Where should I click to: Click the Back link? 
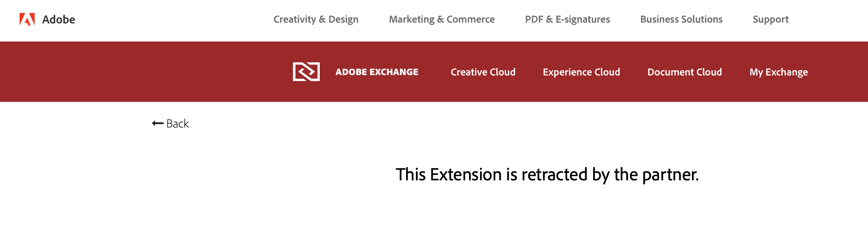pyautogui.click(x=177, y=123)
